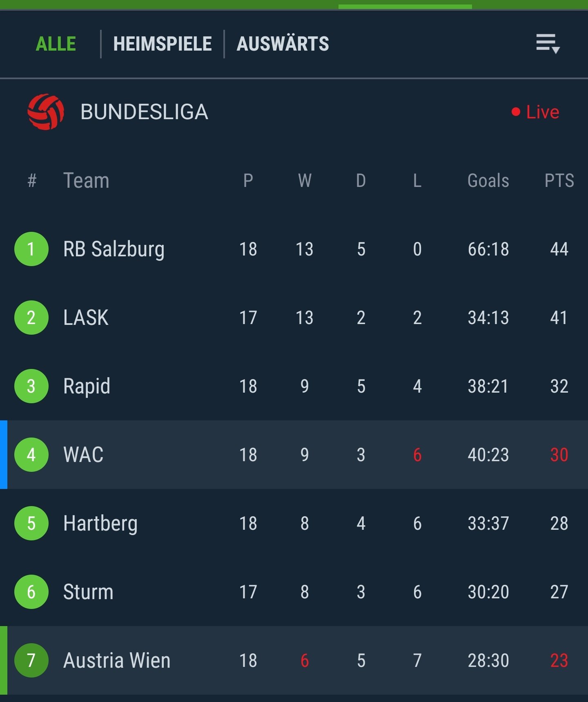
Task: Open the sort/filter dropdown icon
Action: pyautogui.click(x=548, y=44)
